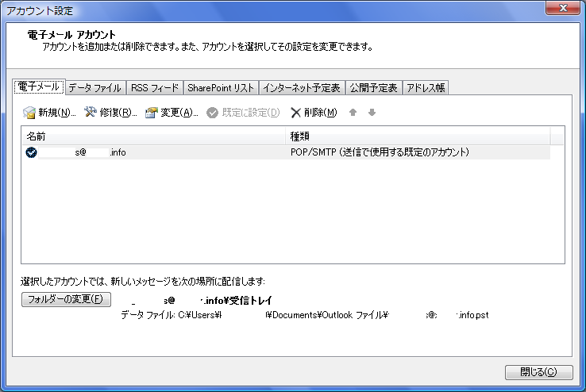Viewport: 586px width, 392px height.
Task: Open the インターネット予定表 tab
Action: pyautogui.click(x=302, y=87)
